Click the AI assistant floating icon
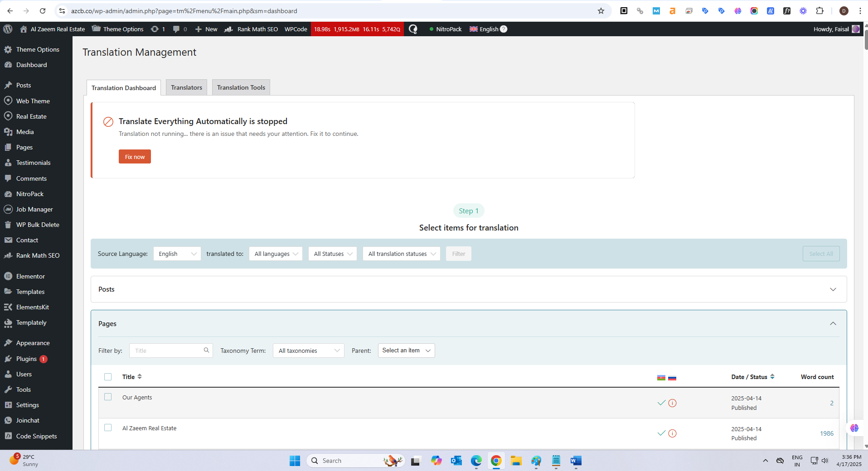Screen dimensions: 868x471 854,428
